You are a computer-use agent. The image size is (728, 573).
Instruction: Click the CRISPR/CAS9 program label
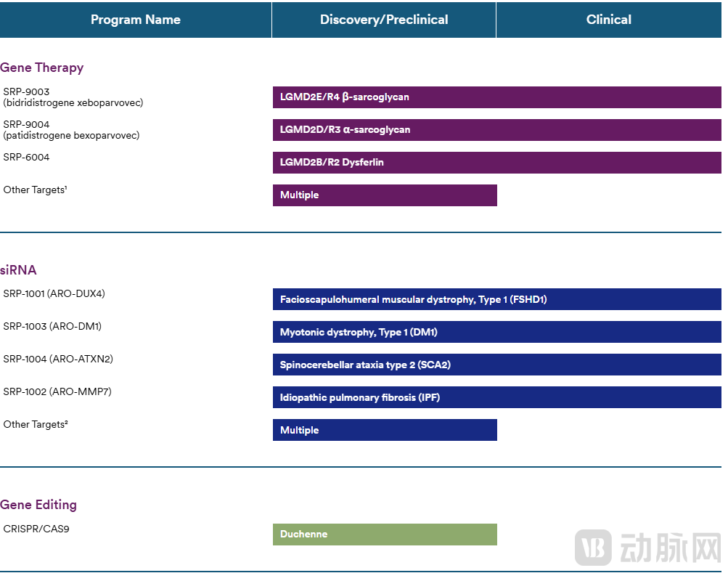pyautogui.click(x=36, y=529)
